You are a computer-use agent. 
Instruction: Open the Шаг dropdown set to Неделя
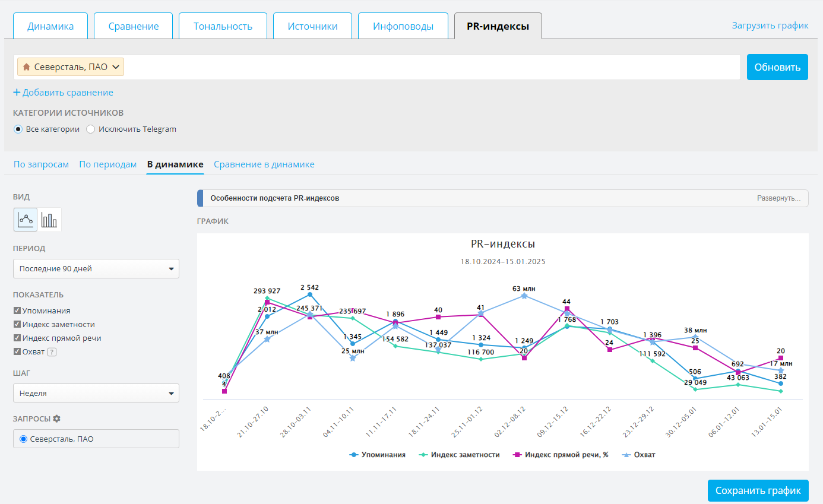pos(96,393)
